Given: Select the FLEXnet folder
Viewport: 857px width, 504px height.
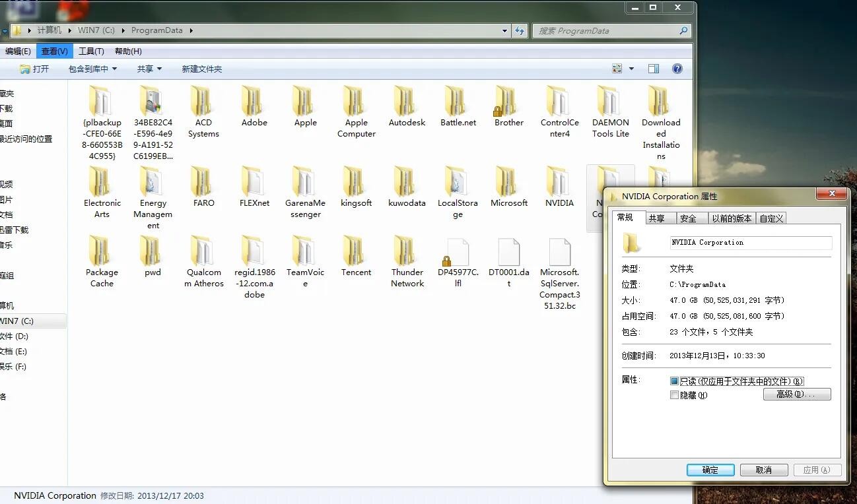Looking at the screenshot, I should pyautogui.click(x=254, y=186).
